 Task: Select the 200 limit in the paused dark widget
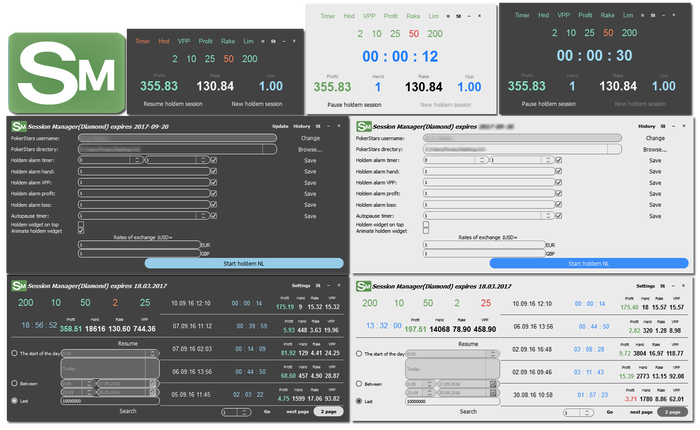click(x=250, y=59)
